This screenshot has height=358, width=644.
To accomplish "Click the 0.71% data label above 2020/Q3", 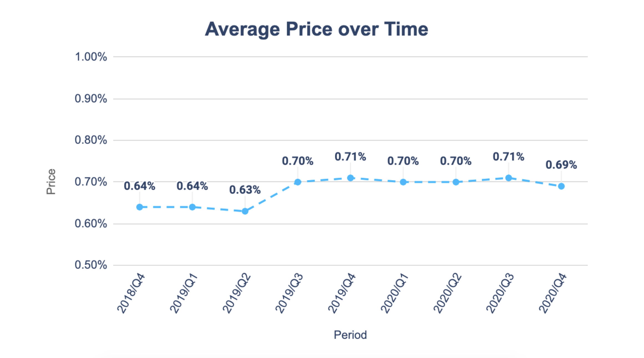I will 508,157.
